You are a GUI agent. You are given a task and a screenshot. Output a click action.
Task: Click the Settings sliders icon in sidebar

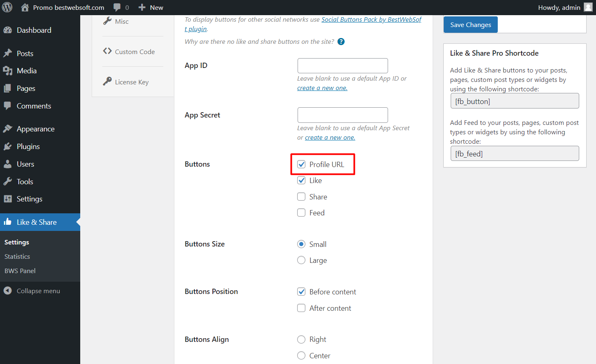pos(7,199)
